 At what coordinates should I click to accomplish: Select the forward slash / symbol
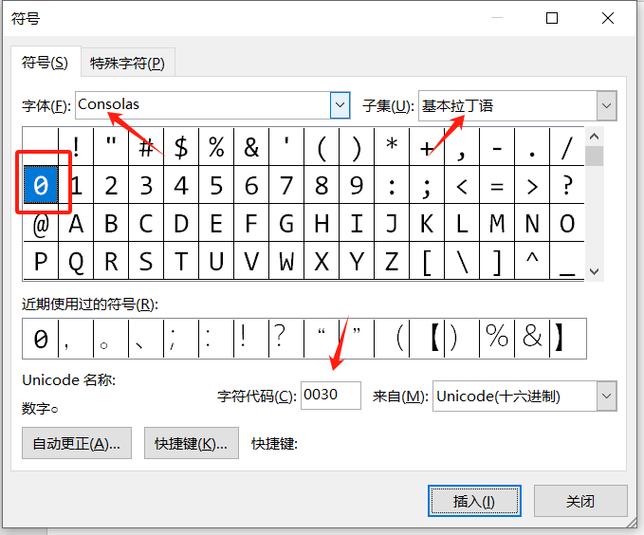(567, 147)
